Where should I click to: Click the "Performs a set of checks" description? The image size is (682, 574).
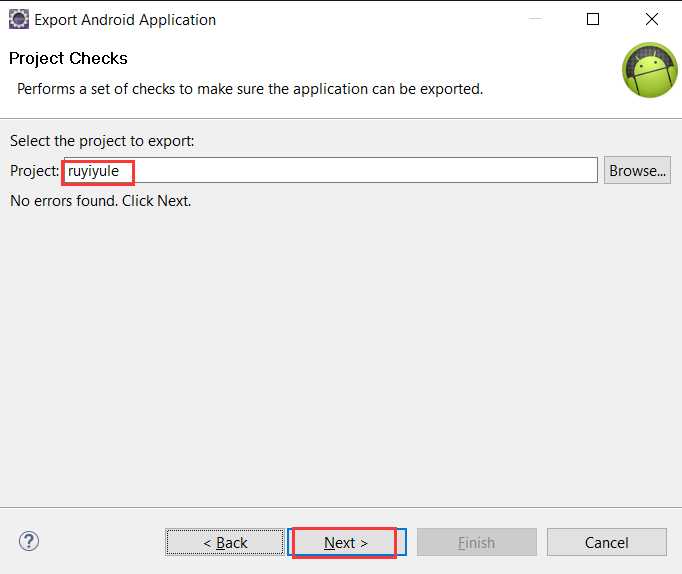pyautogui.click(x=250, y=89)
